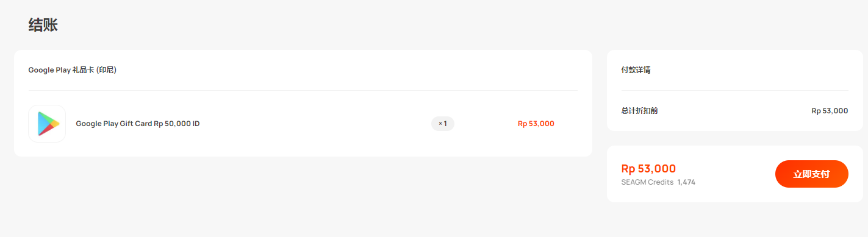Click the 立即支付 pay now button
Viewport: 868px width, 237px height.
pos(811,174)
